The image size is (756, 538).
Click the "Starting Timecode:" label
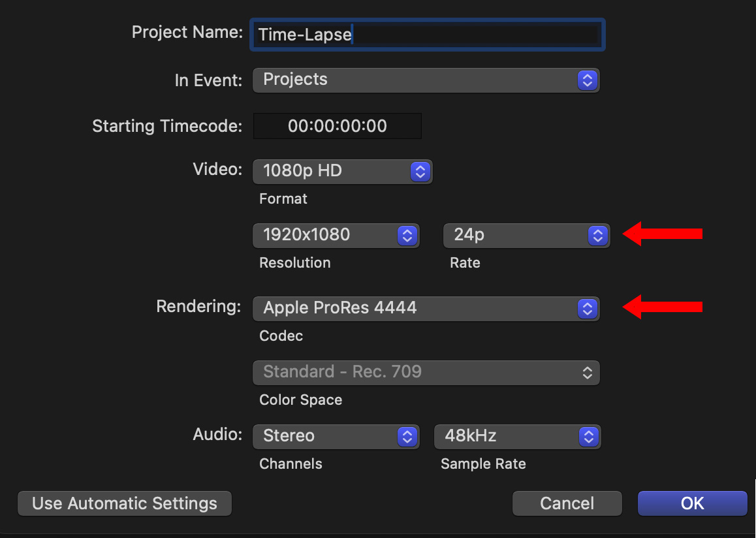167,126
